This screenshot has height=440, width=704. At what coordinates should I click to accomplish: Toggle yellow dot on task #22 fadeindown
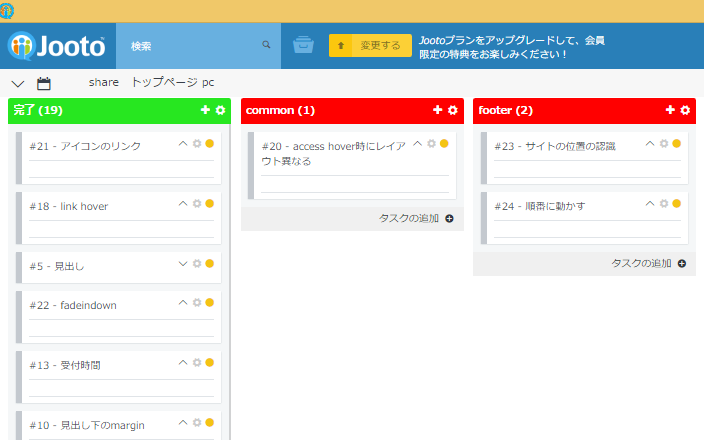click(x=210, y=303)
